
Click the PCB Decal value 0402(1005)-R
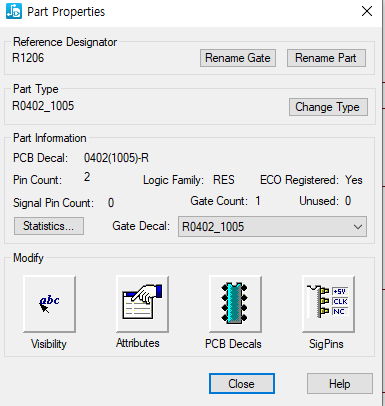(116, 158)
